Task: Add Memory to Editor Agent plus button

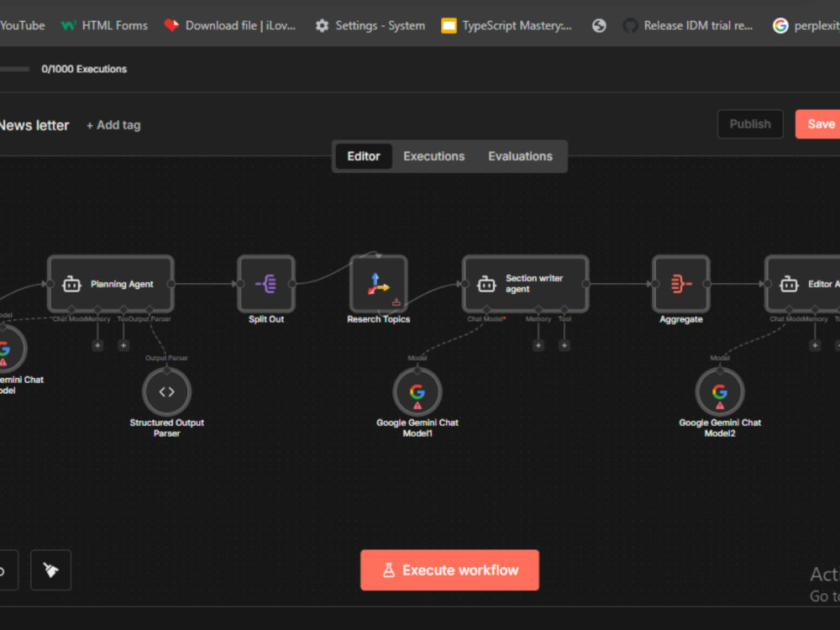Action: 815,345
